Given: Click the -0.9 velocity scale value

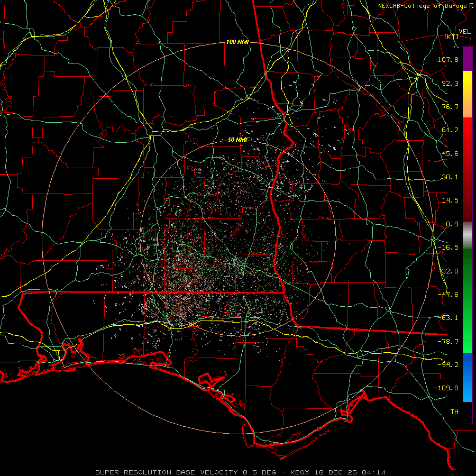Looking at the screenshot, I should (450, 224).
